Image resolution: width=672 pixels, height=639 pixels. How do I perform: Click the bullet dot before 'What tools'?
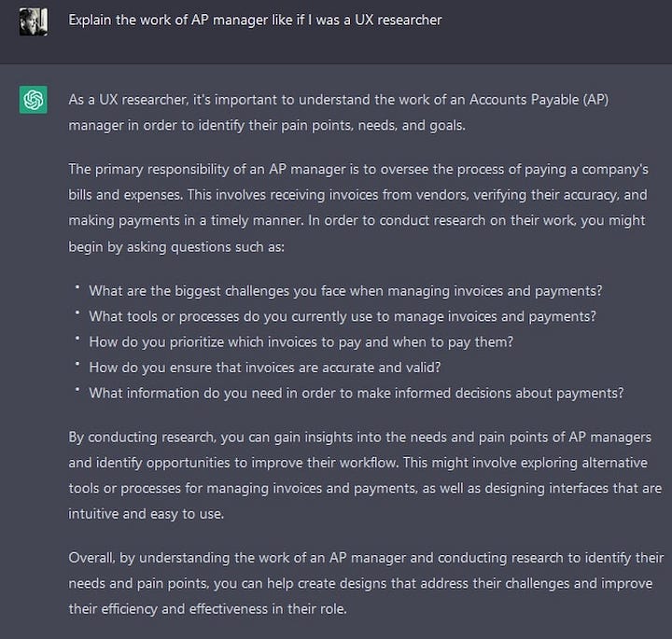77,313
